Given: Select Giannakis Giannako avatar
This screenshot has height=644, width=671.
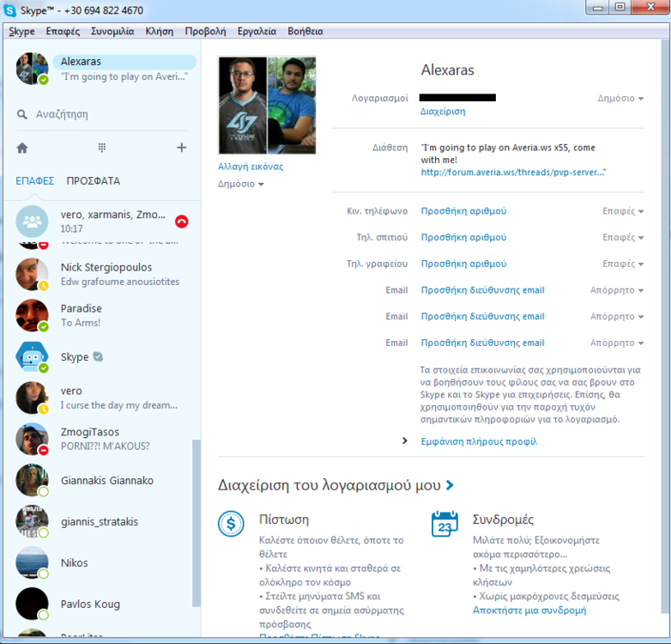Looking at the screenshot, I should [x=32, y=480].
